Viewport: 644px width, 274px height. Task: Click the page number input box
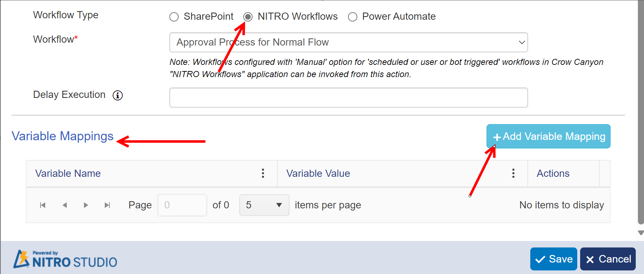point(182,205)
